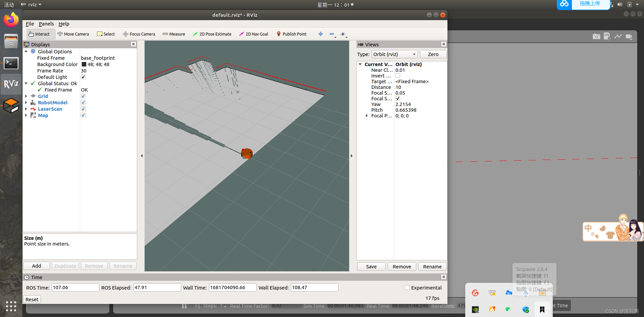The height and width of the screenshot is (317, 644).
Task: Open the eye tool-options icon in toolbar
Action: coord(343,34)
